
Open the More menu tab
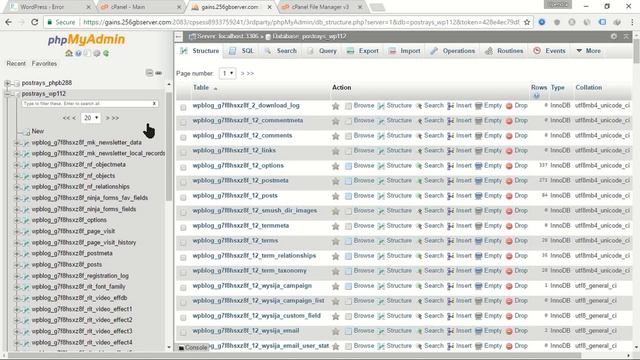589,51
